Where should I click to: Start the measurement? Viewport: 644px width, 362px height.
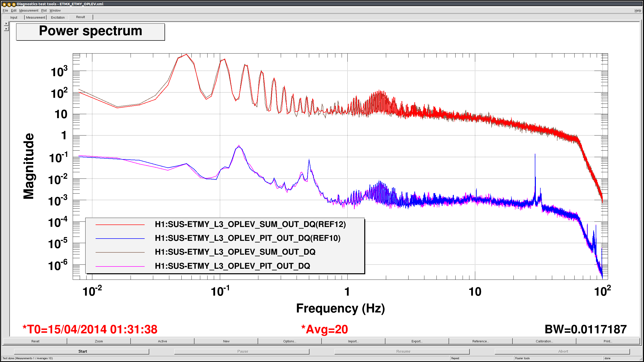(x=82, y=351)
